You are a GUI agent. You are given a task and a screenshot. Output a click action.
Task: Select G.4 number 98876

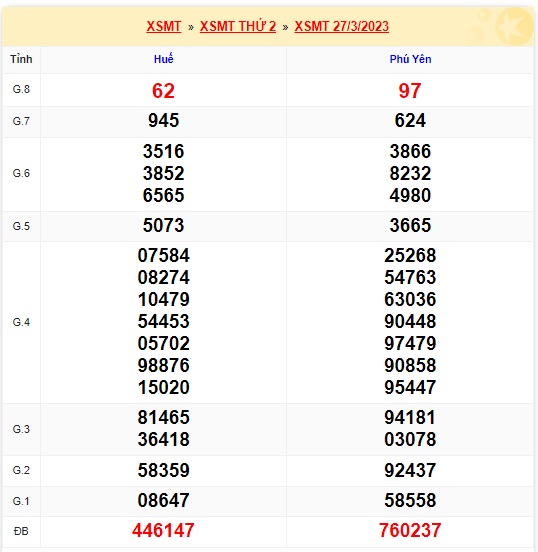(x=163, y=365)
